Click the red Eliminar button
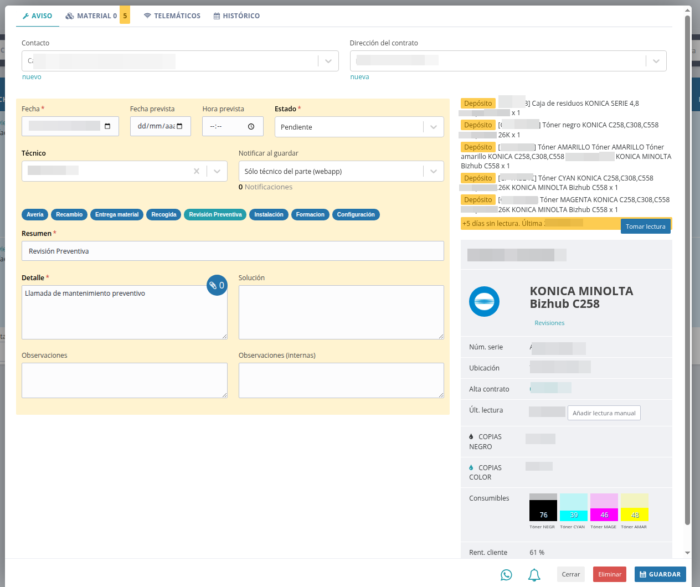This screenshot has width=700, height=587. pos(609,575)
